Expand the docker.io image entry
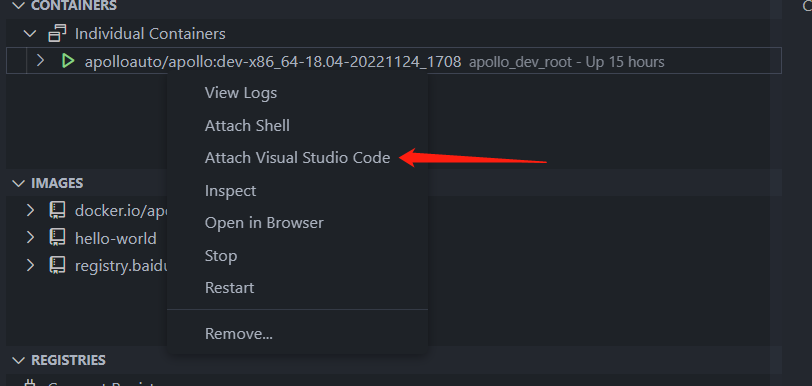Viewport: 812px width, 386px height. (x=30, y=210)
